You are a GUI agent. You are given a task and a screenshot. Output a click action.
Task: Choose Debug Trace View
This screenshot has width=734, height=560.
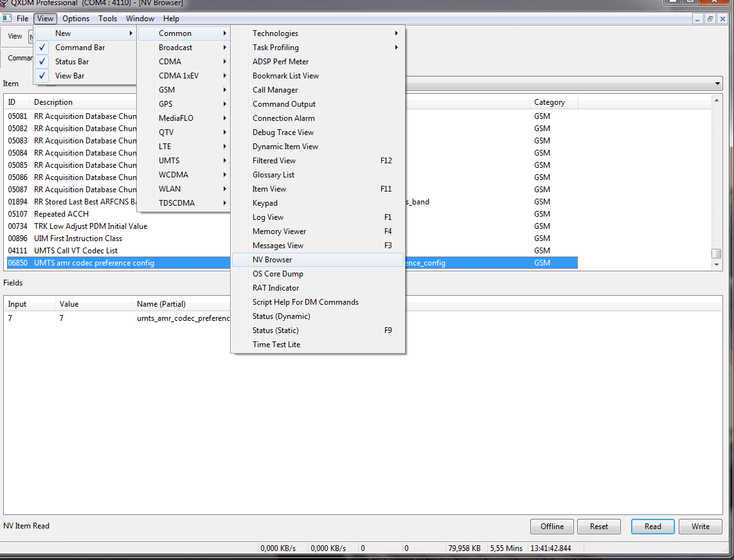coord(318,132)
